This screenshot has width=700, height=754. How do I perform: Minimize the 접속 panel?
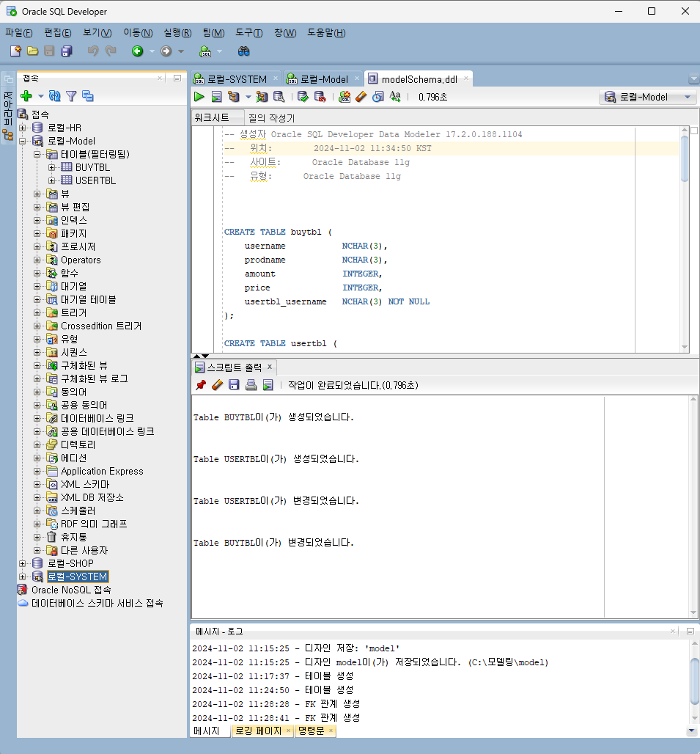177,78
